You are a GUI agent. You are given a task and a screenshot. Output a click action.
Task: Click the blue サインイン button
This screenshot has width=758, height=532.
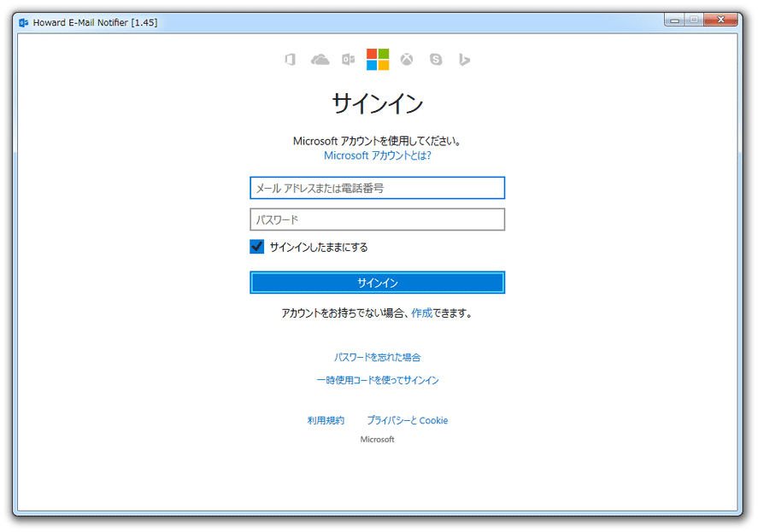[378, 283]
